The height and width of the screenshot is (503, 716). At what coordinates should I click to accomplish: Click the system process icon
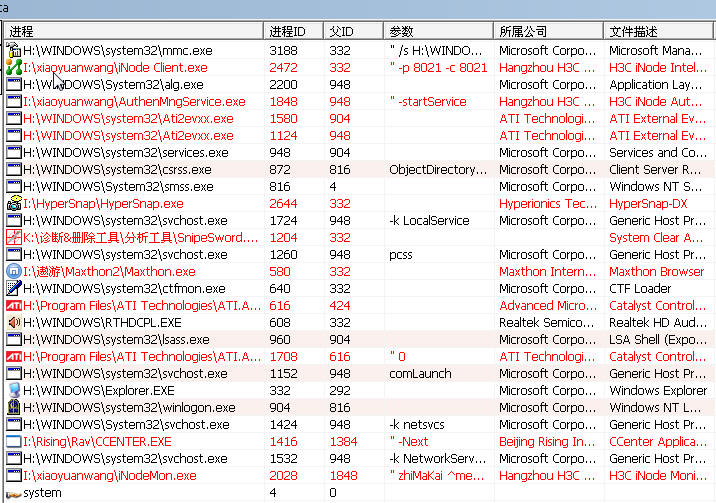point(14,493)
